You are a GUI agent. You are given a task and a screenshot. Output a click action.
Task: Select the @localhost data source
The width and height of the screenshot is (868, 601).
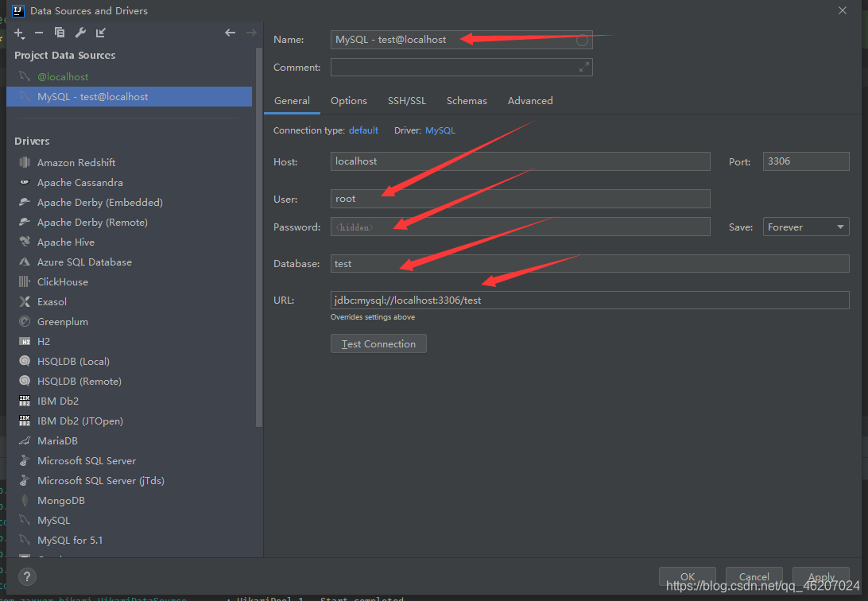point(63,77)
